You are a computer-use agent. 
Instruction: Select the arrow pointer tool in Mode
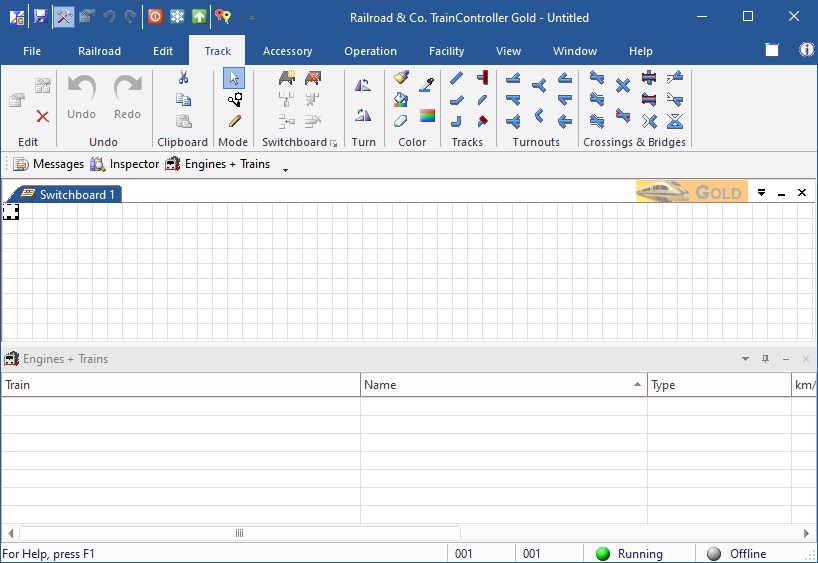[x=233, y=78]
